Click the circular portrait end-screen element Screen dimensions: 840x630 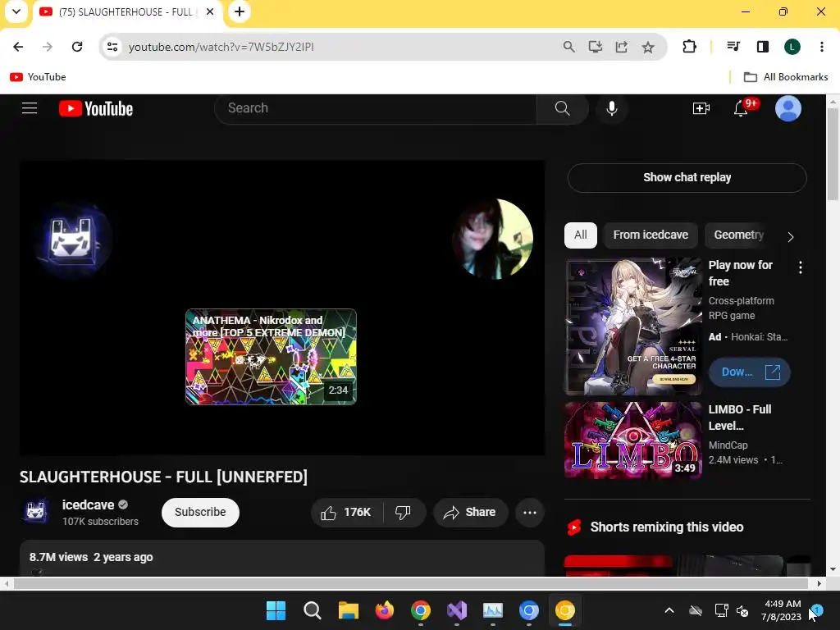(x=493, y=239)
